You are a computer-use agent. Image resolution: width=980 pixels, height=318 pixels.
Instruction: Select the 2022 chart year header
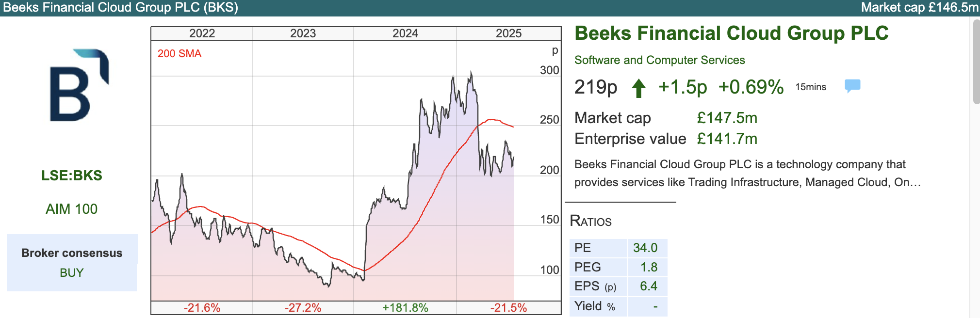(202, 33)
